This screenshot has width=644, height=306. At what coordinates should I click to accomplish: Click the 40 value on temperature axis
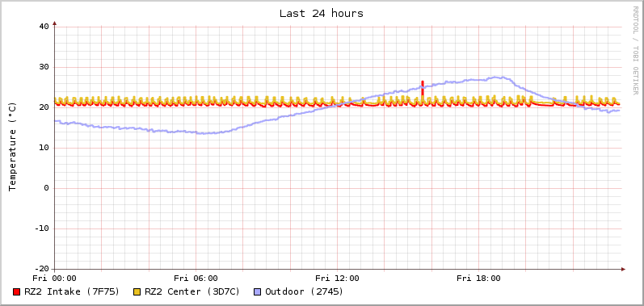pyautogui.click(x=44, y=27)
